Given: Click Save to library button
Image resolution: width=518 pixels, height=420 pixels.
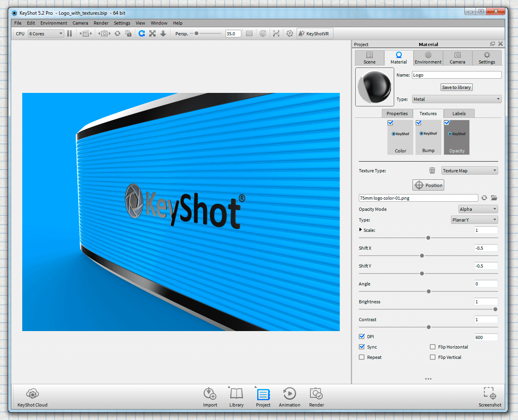Looking at the screenshot, I should 456,87.
